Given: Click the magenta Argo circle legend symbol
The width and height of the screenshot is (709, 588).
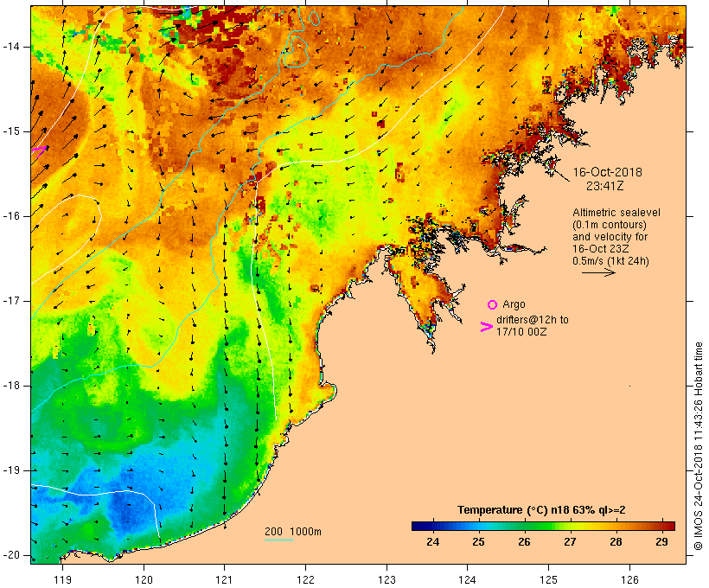Looking at the screenshot, I should point(492,305).
